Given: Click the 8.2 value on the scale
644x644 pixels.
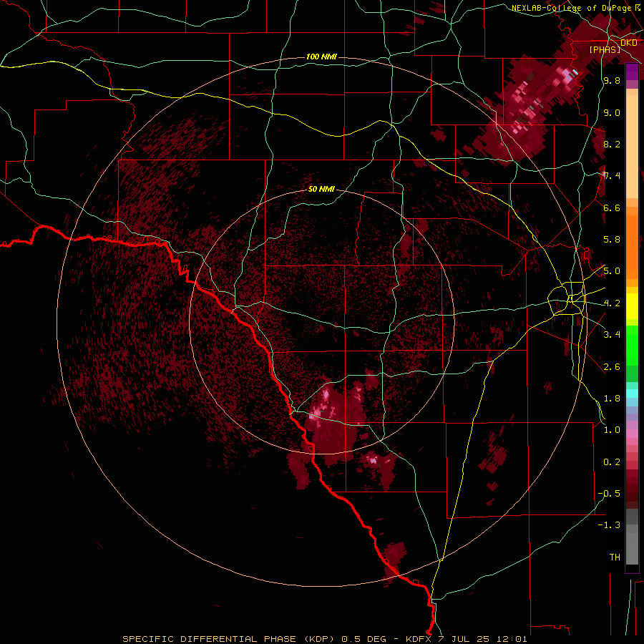Looking at the screenshot, I should click(612, 144).
